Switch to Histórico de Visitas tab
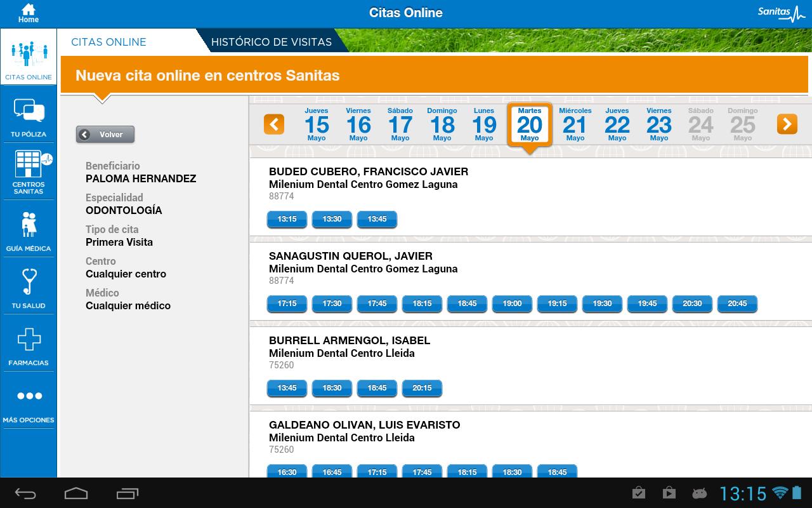Screen dimensions: 812x508 point(271,42)
